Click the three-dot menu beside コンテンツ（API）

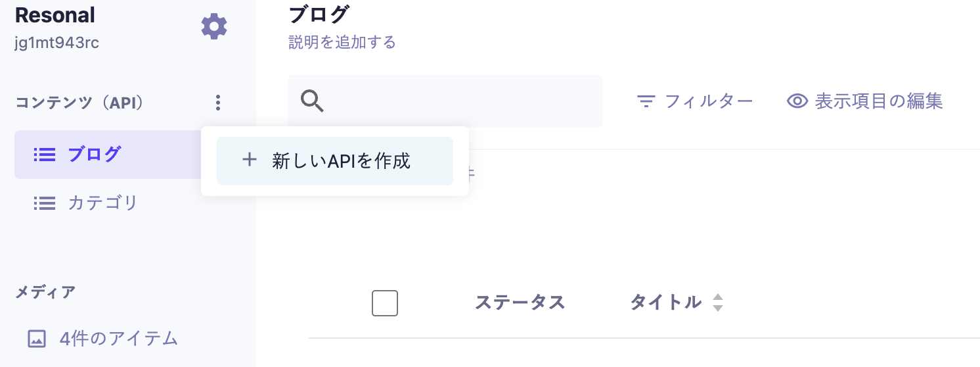click(x=218, y=103)
